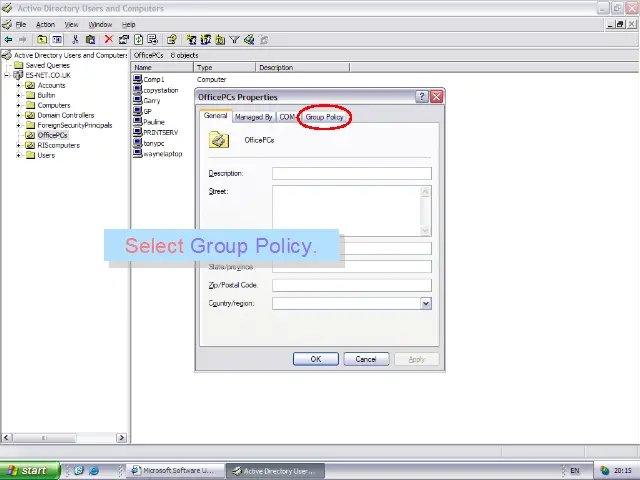Open the Help menu
The image size is (640, 480).
point(129,24)
